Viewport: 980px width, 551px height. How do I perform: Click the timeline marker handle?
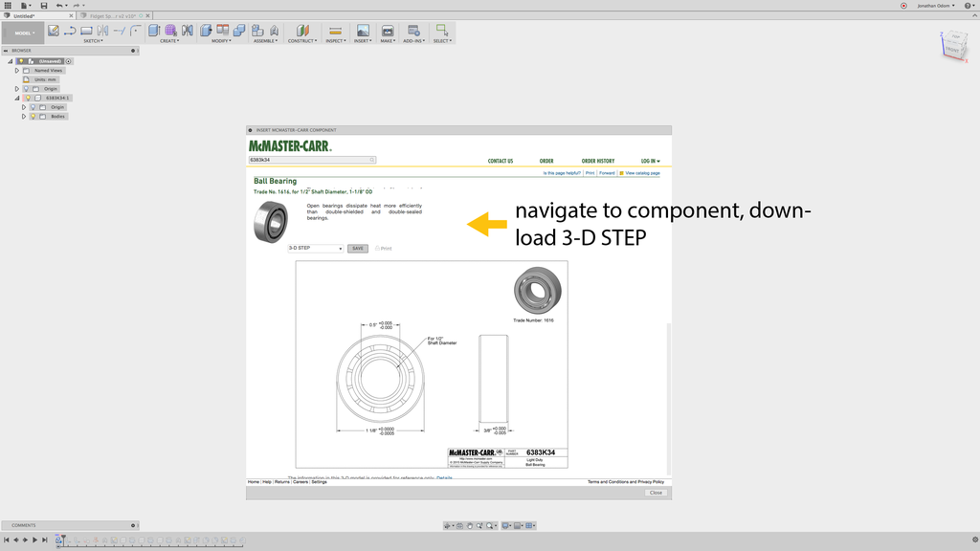click(x=62, y=540)
